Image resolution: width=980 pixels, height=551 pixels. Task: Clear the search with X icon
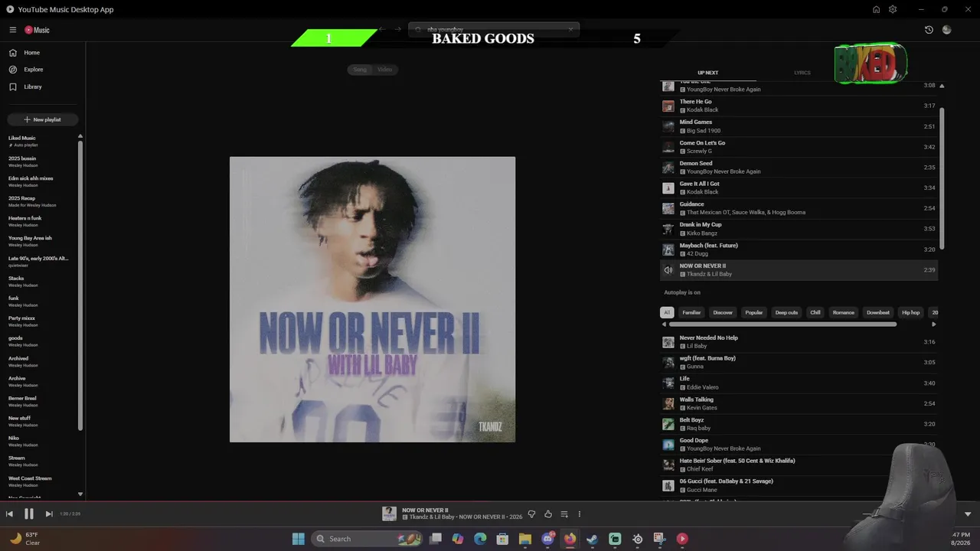[x=570, y=29]
